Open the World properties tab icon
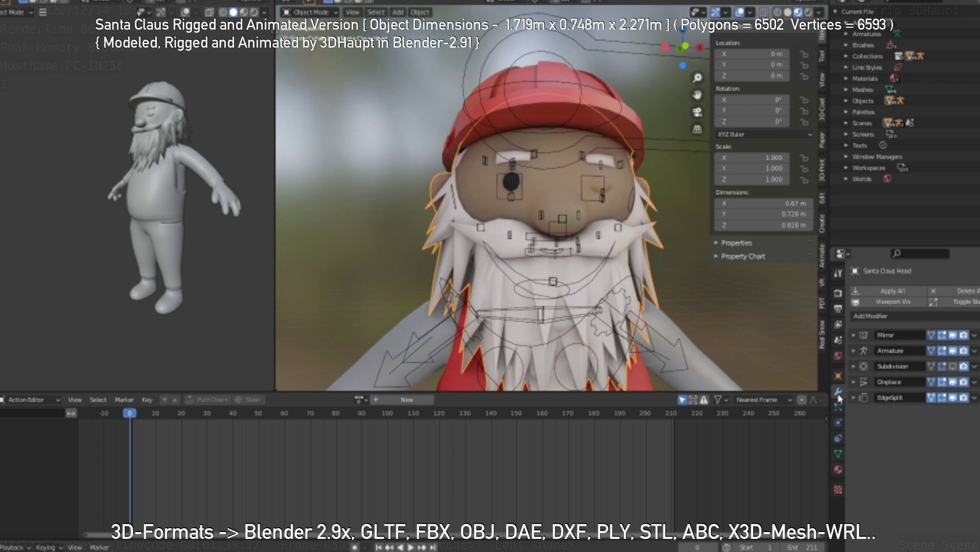The height and width of the screenshot is (552, 980). 838,356
